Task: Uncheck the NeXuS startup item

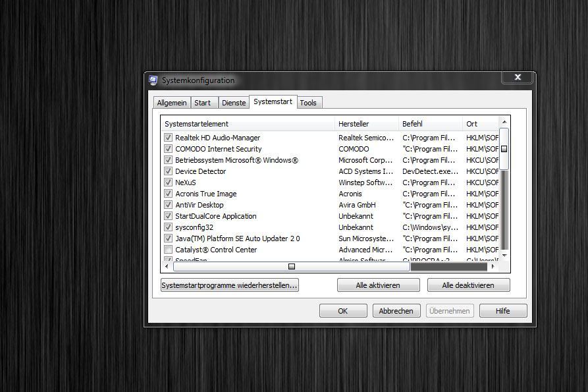Action: pos(169,182)
